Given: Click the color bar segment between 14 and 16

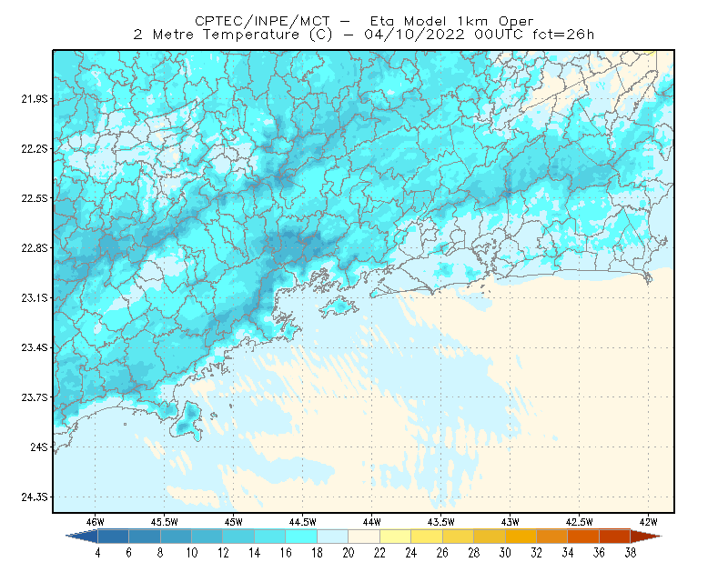Looking at the screenshot, I should pyautogui.click(x=270, y=537).
